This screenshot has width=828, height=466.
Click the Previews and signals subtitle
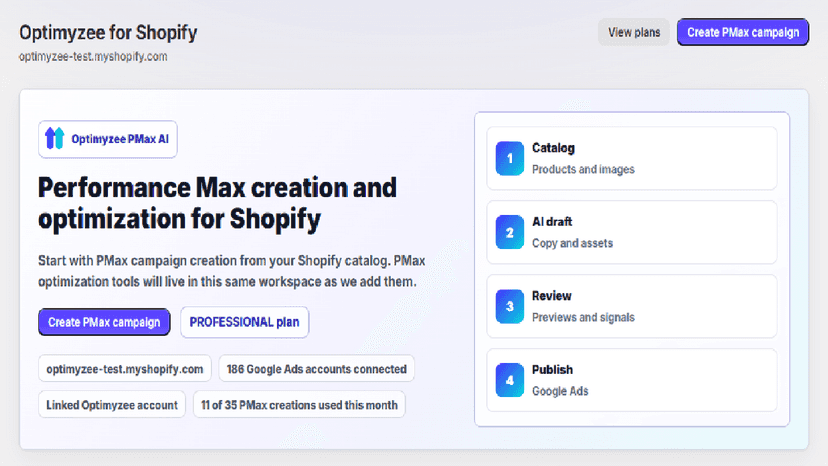(x=583, y=317)
